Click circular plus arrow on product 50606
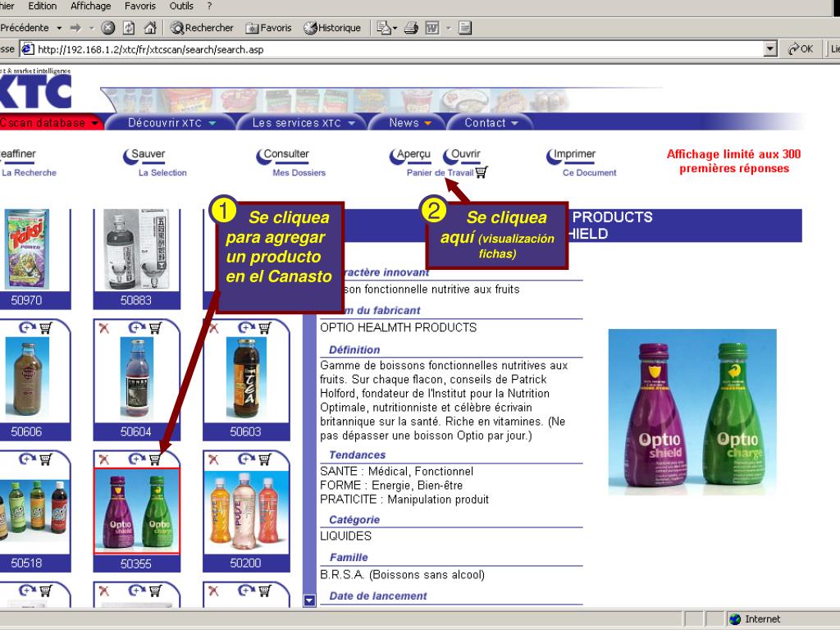Image resolution: width=840 pixels, height=630 pixels. click(x=27, y=326)
